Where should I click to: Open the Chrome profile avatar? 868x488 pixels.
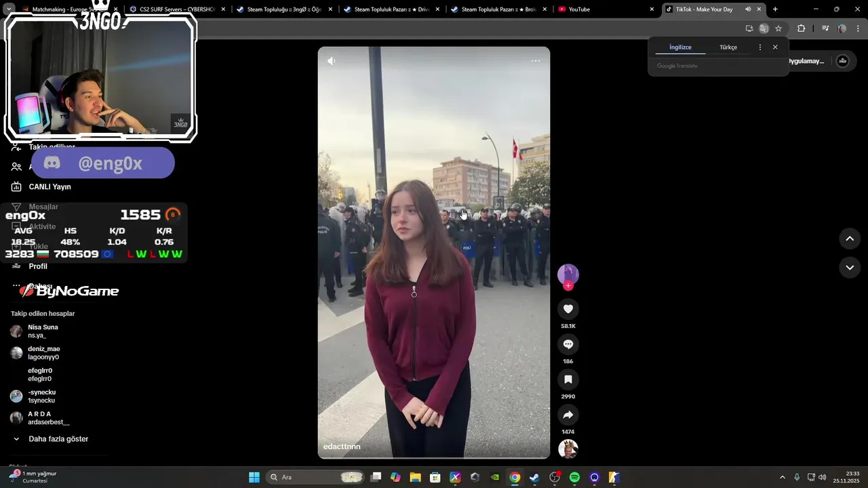click(x=842, y=28)
